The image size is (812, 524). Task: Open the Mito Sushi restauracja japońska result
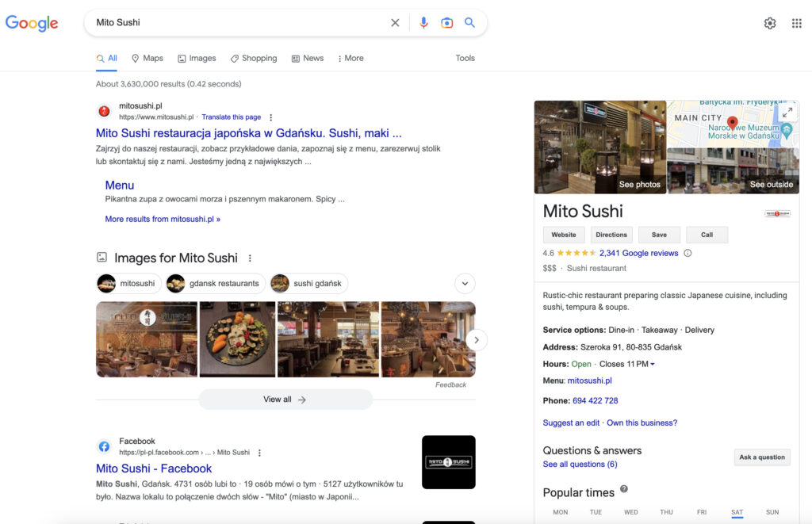(x=248, y=133)
